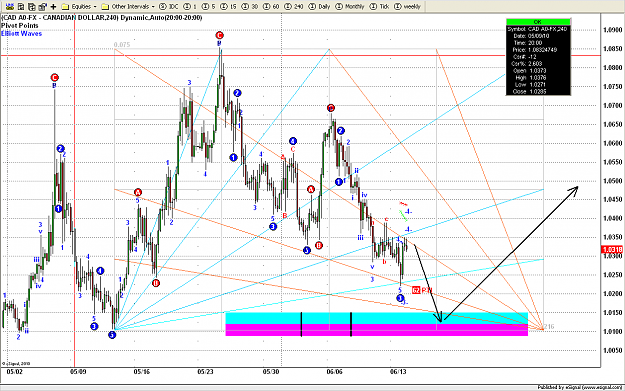Viewport: 625px width, 391px height.
Task: Click the Pivot Points study label
Action: [20, 26]
